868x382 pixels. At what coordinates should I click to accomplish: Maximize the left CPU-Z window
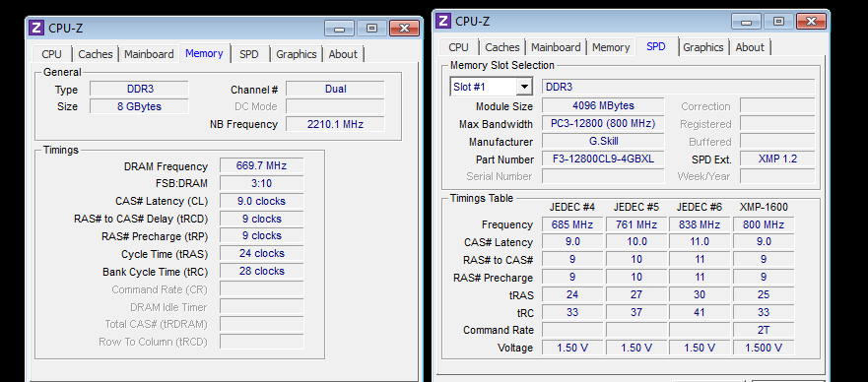371,29
